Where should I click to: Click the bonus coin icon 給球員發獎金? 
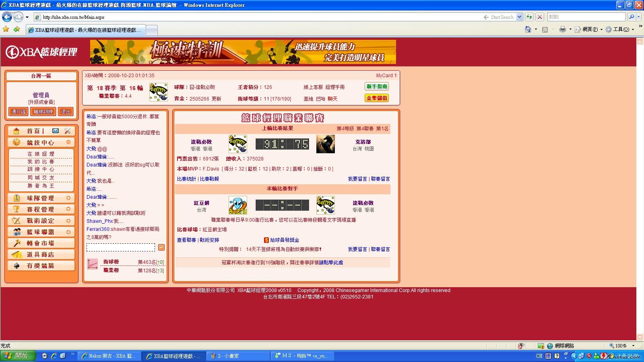click(266, 240)
